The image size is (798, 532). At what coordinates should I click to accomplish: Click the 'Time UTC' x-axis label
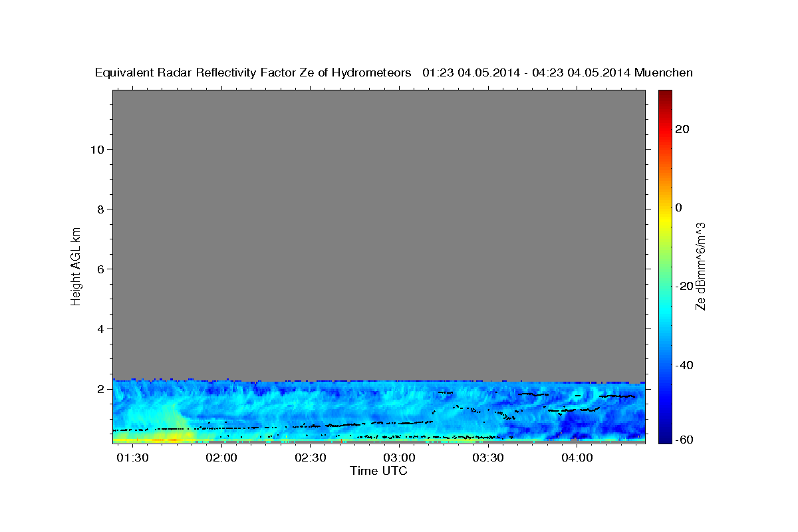point(378,471)
